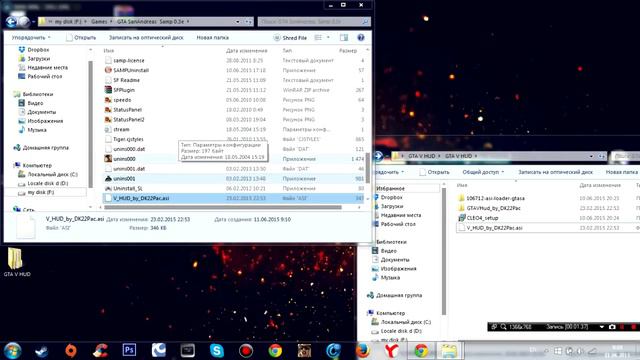Click the magnifier icon on recorder bar

504,327
